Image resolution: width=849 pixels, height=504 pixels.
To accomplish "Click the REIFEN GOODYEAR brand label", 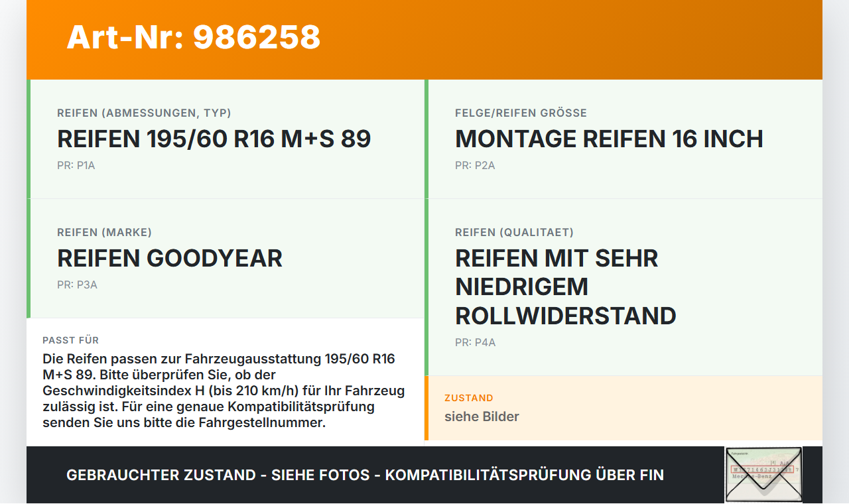I will [169, 258].
